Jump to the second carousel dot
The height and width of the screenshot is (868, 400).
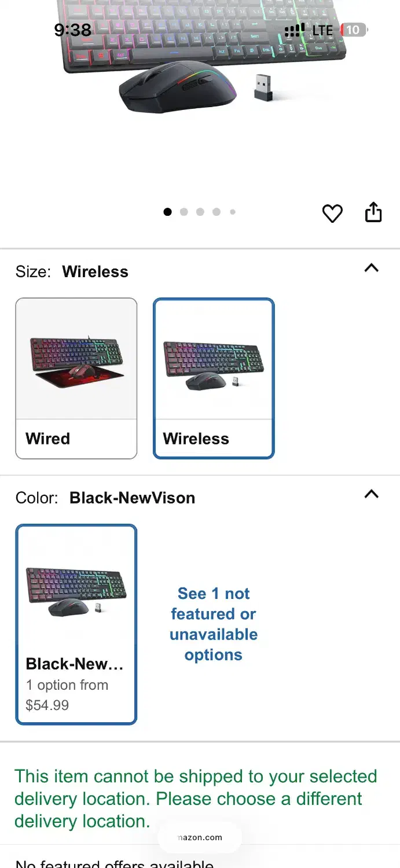[184, 212]
